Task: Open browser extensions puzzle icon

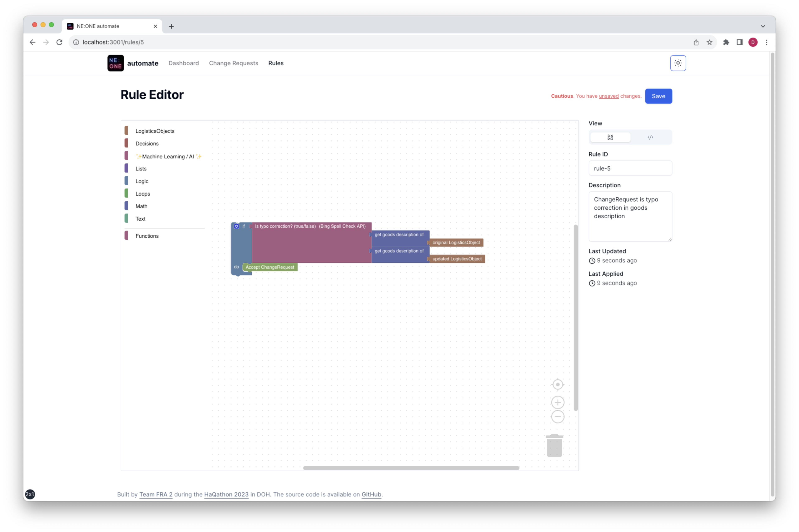Action: [726, 42]
